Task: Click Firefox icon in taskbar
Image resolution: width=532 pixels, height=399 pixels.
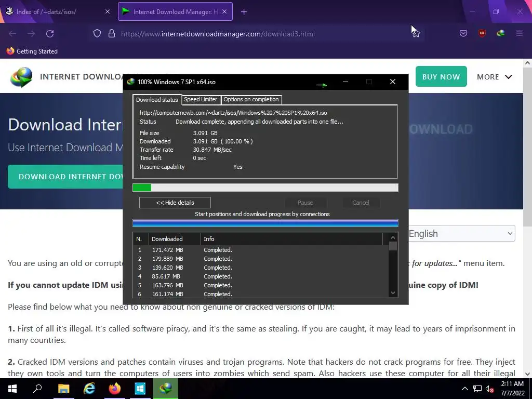Action: tap(114, 389)
